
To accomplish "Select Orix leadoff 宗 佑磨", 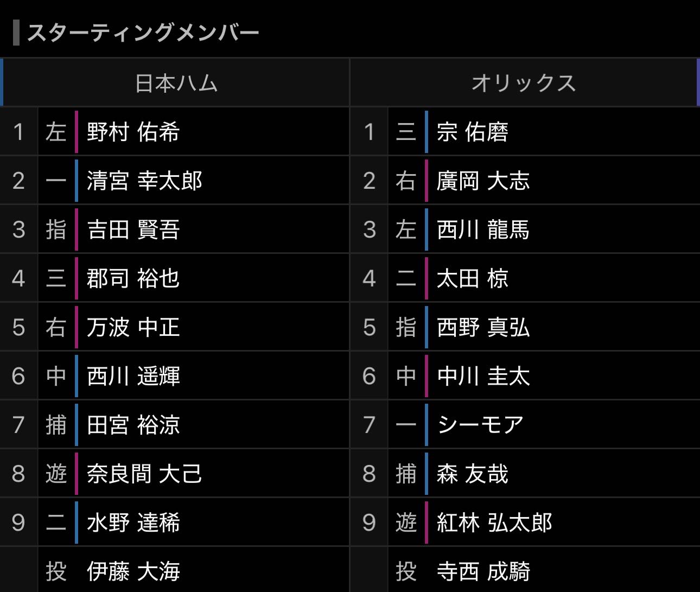I will coord(472,132).
